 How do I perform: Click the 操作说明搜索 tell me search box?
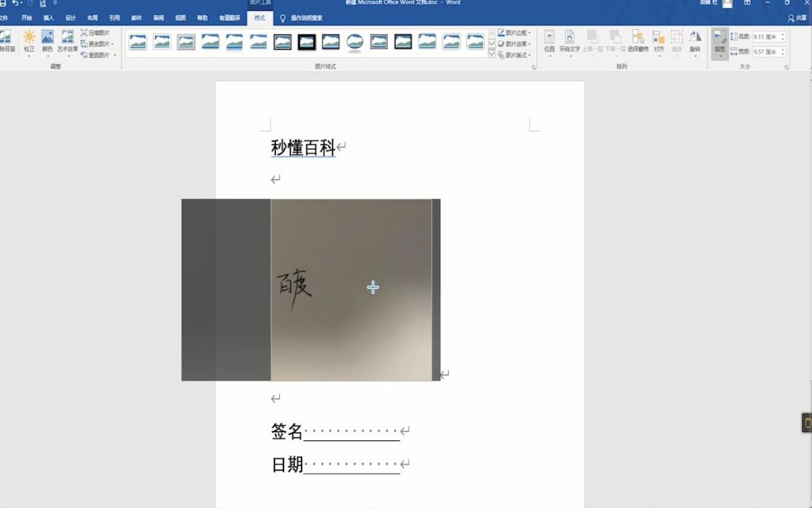[x=306, y=18]
